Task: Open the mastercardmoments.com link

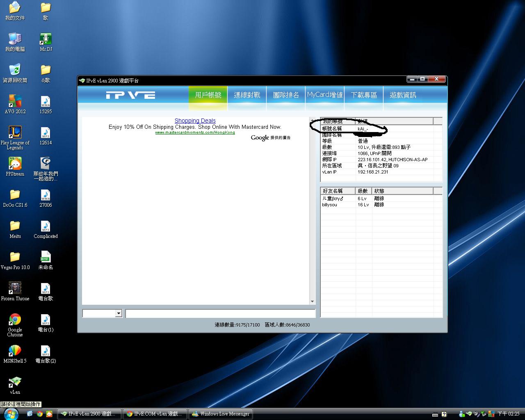Action: click(x=195, y=132)
